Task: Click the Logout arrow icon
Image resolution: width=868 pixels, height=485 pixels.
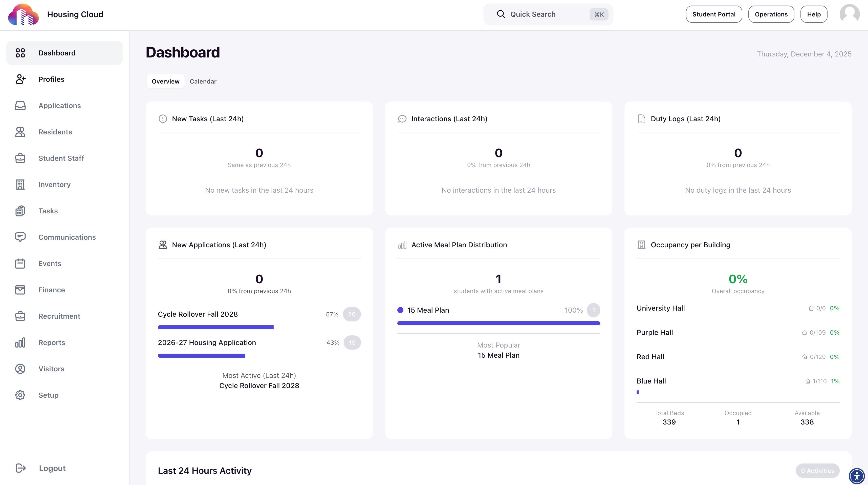Action: click(20, 468)
